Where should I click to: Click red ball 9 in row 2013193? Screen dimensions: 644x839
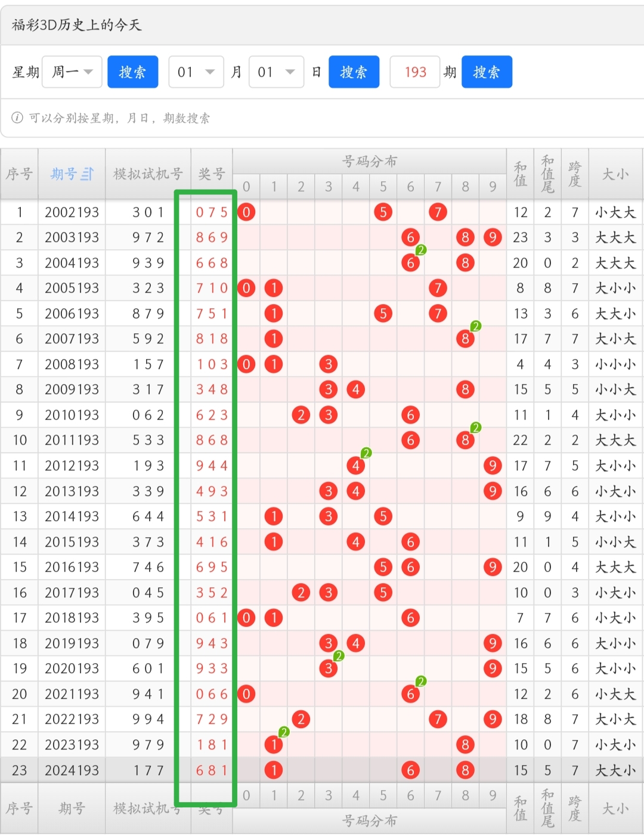point(493,491)
